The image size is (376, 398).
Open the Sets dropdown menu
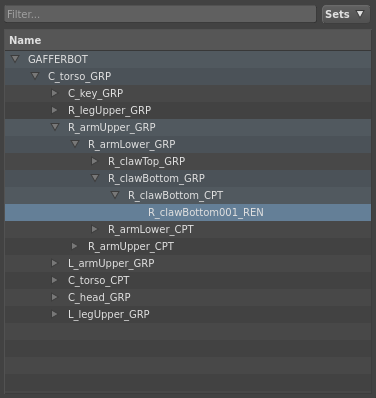346,14
